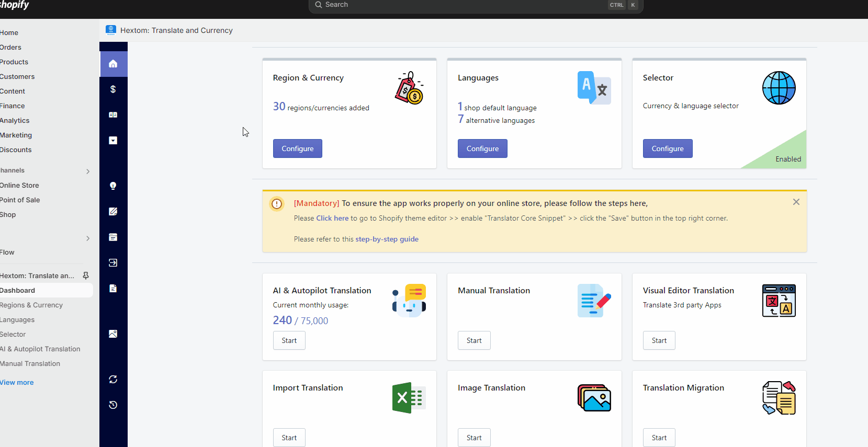
Task: Configure Languages settings
Action: 482,148
